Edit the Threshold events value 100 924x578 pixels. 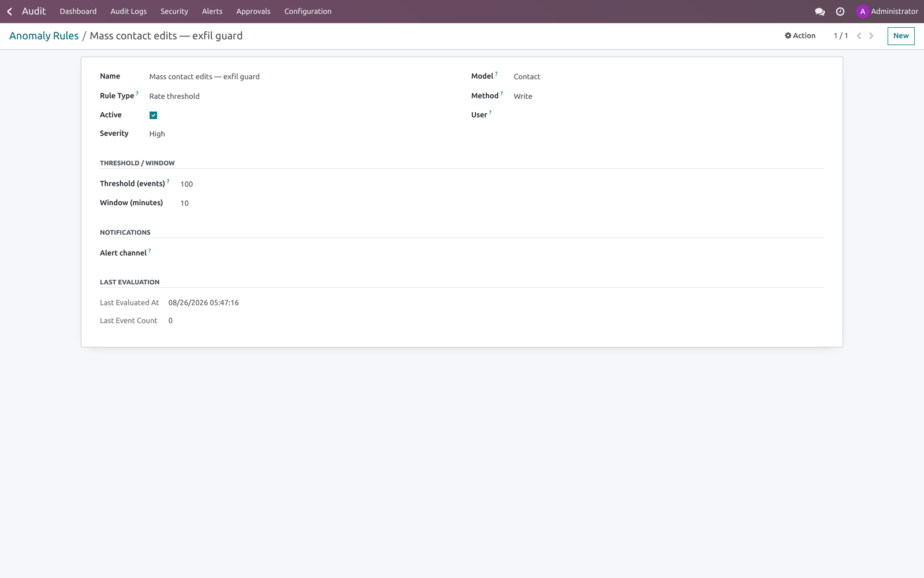tap(187, 184)
